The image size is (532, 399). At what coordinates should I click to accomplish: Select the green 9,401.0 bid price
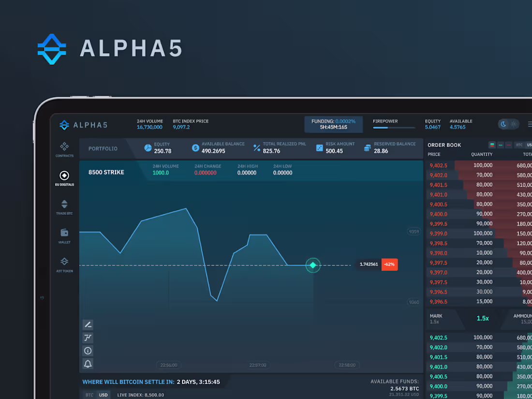click(438, 367)
